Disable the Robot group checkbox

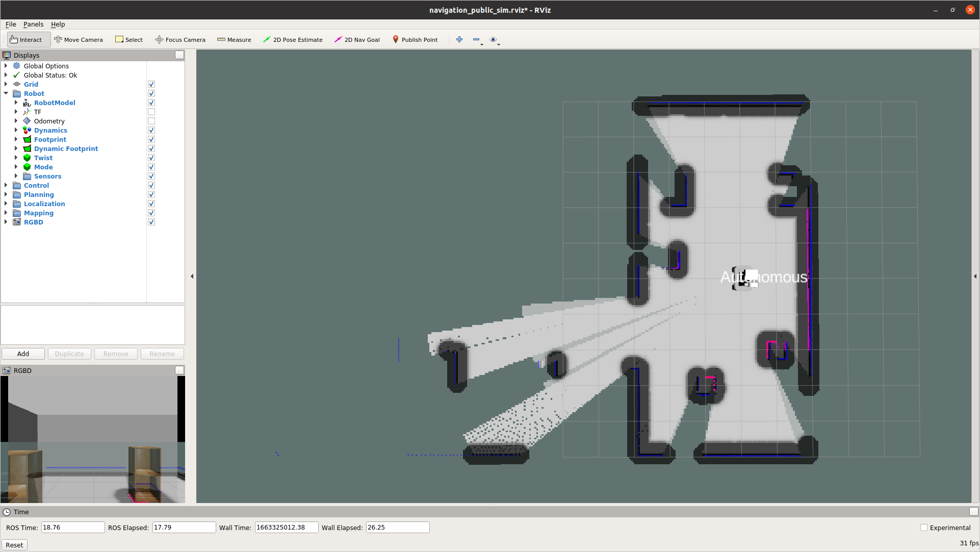151,93
